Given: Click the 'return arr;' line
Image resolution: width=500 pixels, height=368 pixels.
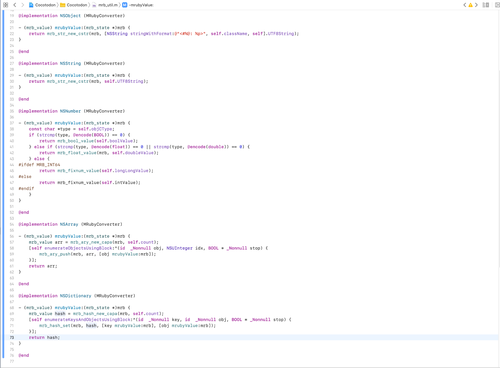Looking at the screenshot, I should coord(43,266).
